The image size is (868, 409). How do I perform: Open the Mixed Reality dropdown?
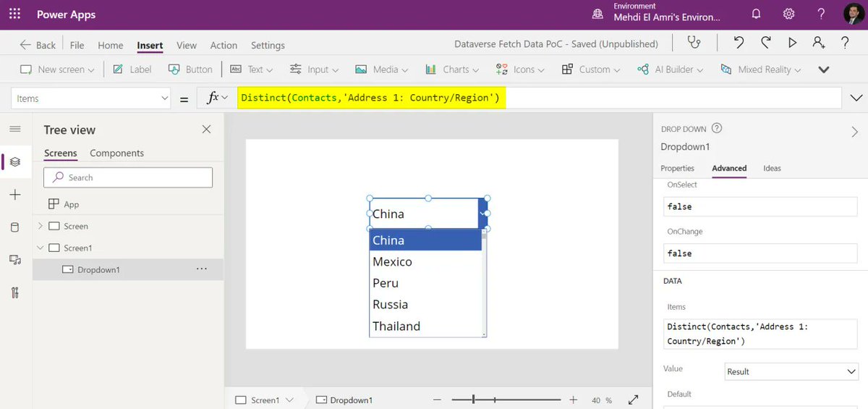[x=760, y=69]
